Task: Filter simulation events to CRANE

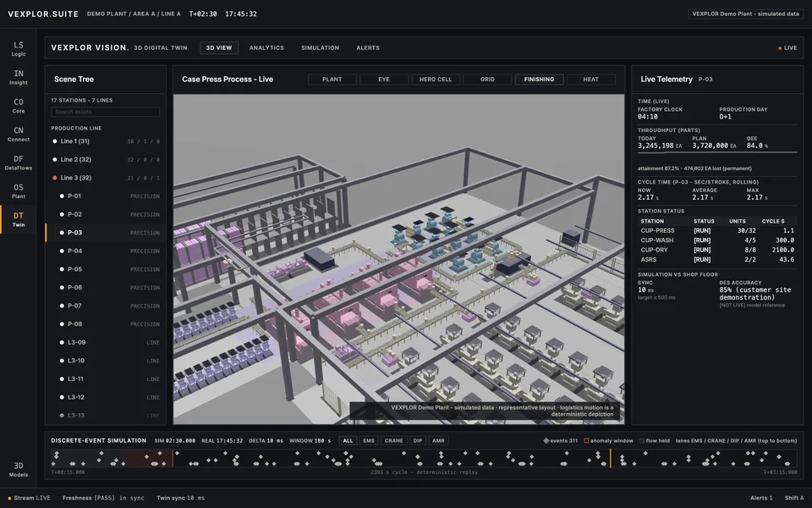Action: click(393, 440)
